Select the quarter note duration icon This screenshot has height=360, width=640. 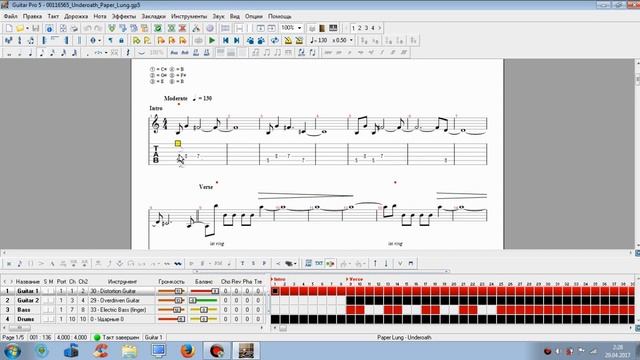pyautogui.click(x=31, y=53)
